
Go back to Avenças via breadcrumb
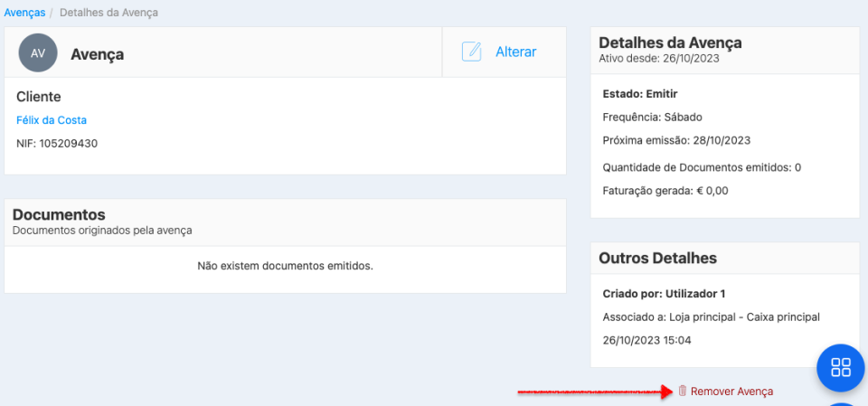(24, 13)
